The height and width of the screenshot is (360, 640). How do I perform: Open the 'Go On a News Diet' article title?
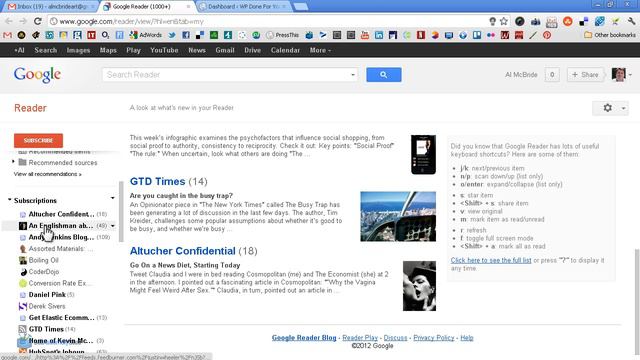(x=185, y=265)
